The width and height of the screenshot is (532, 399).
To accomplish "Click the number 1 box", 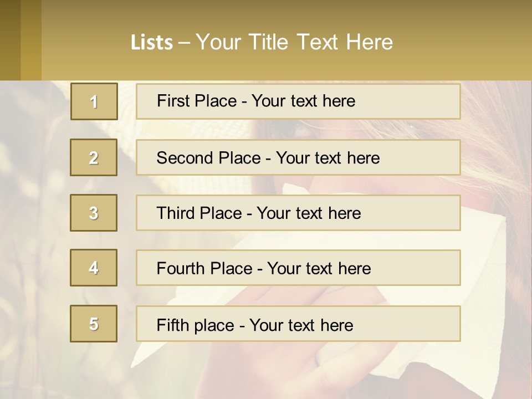I will (94, 101).
